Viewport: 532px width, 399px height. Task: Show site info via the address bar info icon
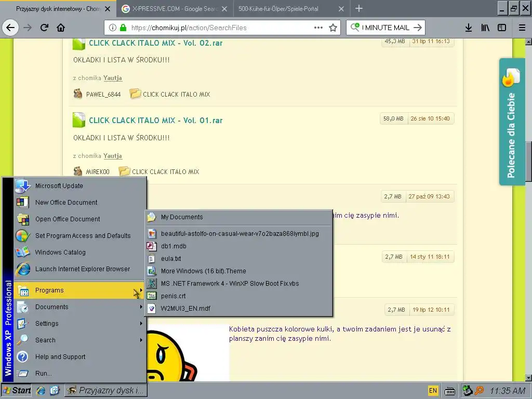(112, 28)
